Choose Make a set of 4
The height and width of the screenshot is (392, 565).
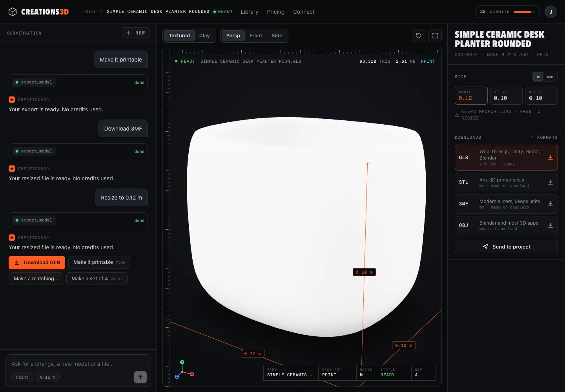[97, 279]
